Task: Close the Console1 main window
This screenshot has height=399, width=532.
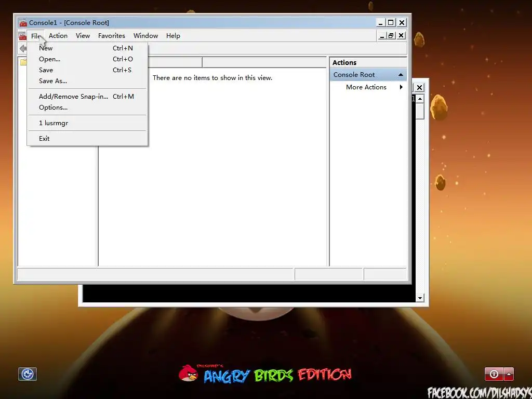Action: coord(402,23)
